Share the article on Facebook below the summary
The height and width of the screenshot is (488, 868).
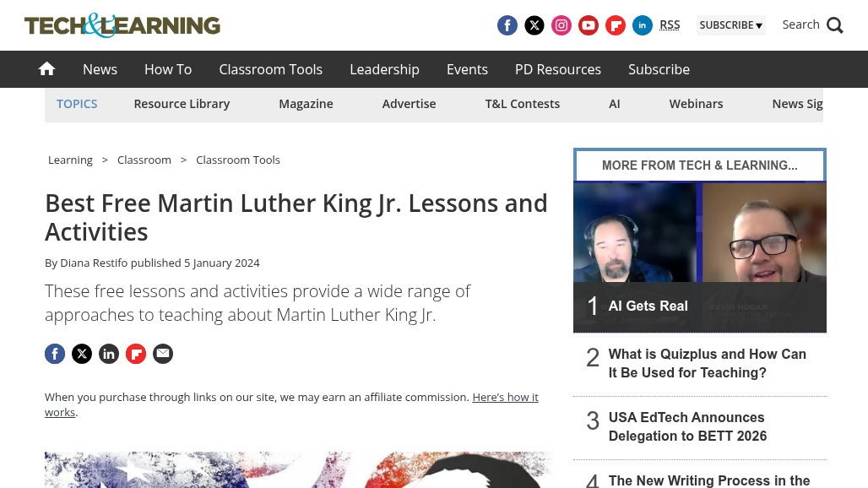click(x=55, y=354)
